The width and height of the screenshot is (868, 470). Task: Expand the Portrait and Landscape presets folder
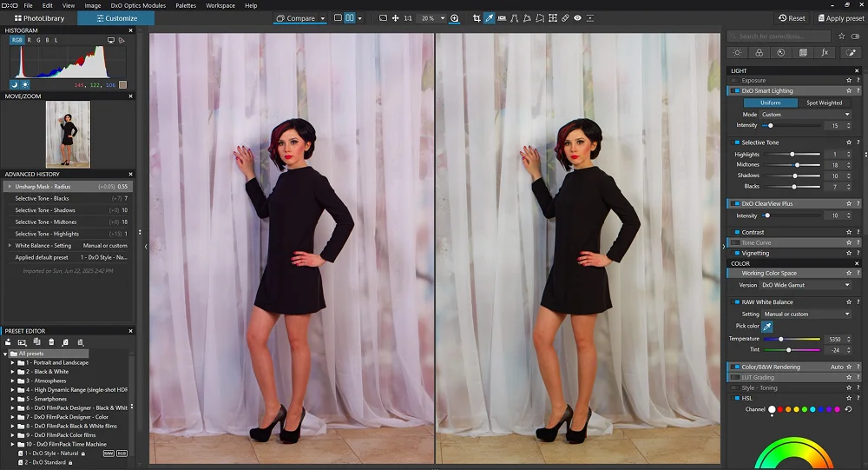click(x=13, y=363)
